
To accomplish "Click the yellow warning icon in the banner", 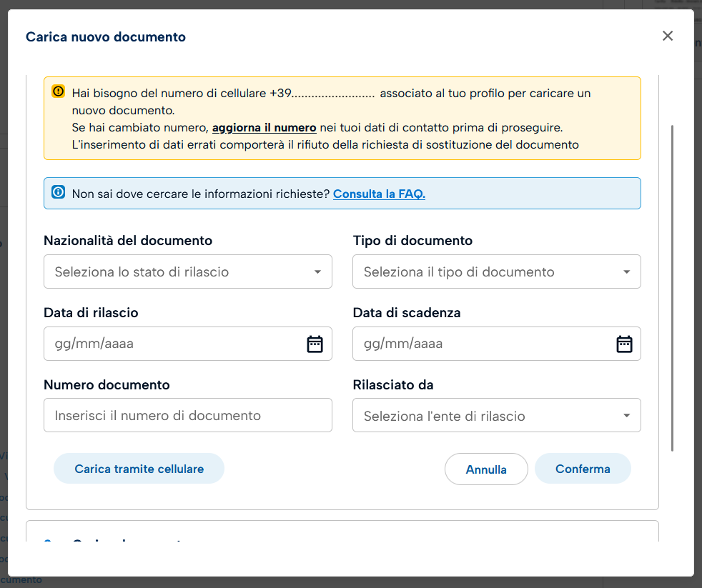I will [x=59, y=91].
